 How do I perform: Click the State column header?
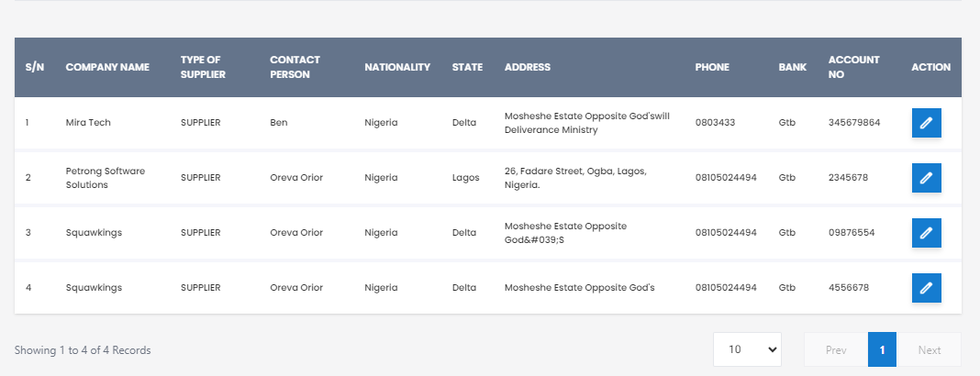click(x=467, y=68)
